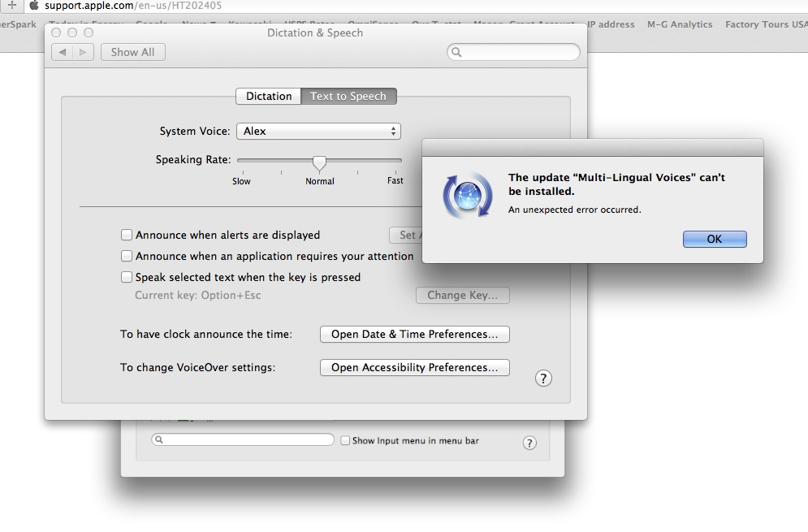Close the Dictation & Speech window
Screen dimensions: 808x532
click(x=56, y=32)
